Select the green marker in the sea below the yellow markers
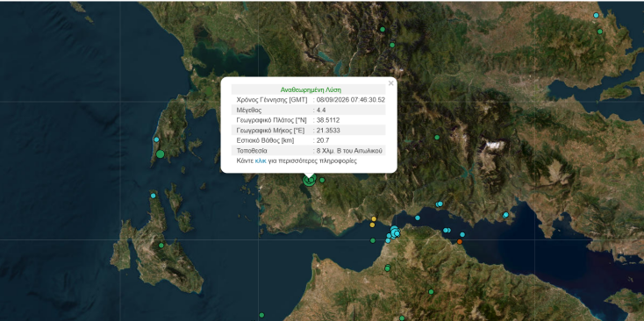 click(x=373, y=240)
